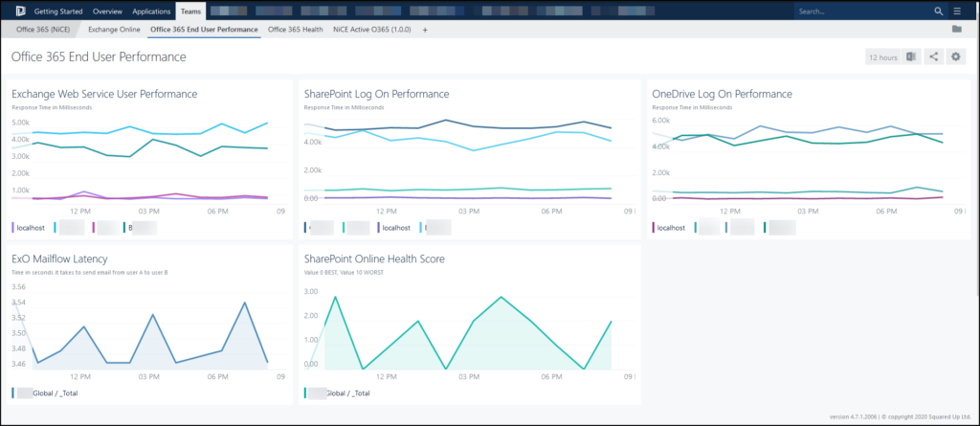This screenshot has height=426, width=980.
Task: Select the 12 hours timeframe button
Action: pos(883,56)
